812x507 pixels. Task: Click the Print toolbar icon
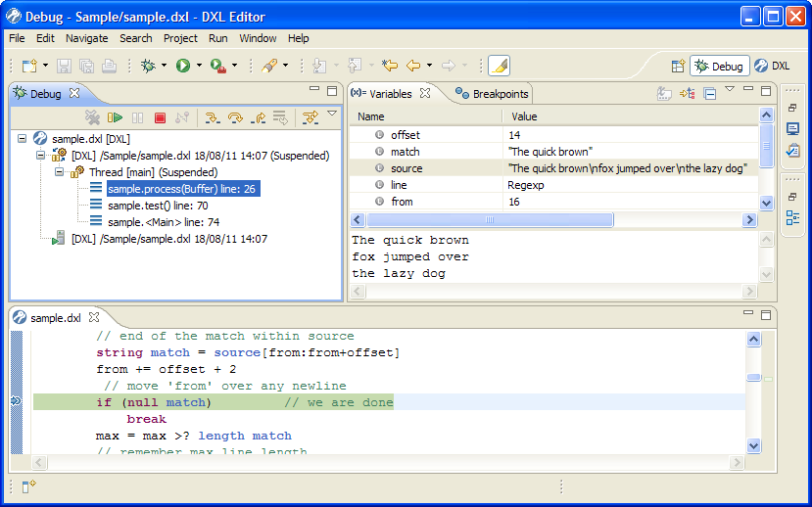(x=109, y=66)
